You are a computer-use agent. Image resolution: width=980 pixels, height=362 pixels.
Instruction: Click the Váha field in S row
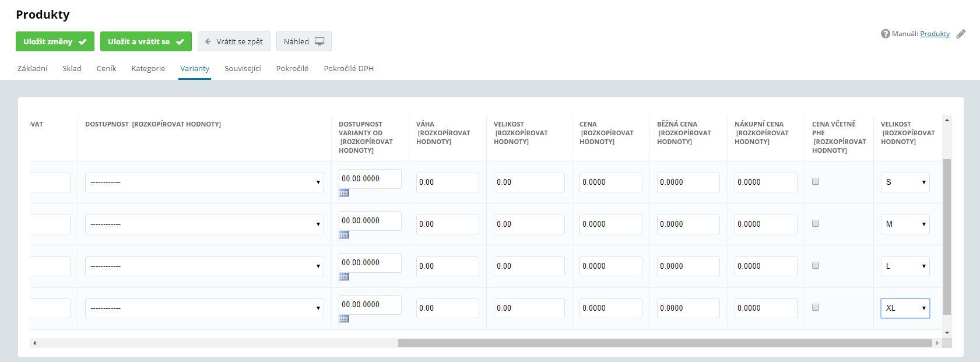pyautogui.click(x=448, y=182)
